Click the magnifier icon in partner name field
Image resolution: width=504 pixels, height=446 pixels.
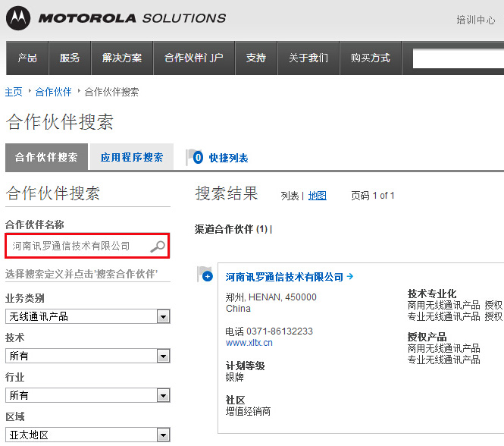tap(158, 247)
